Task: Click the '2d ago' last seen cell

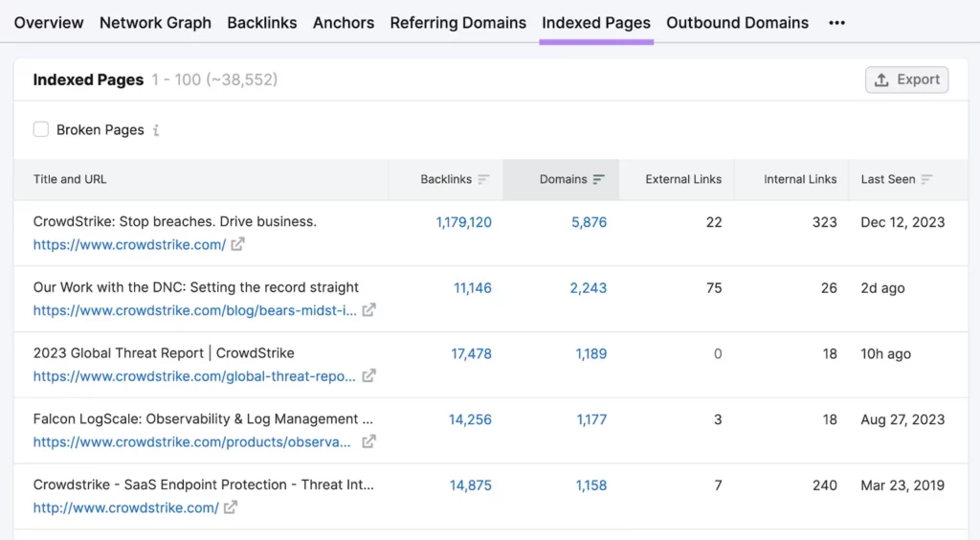Action: [882, 288]
